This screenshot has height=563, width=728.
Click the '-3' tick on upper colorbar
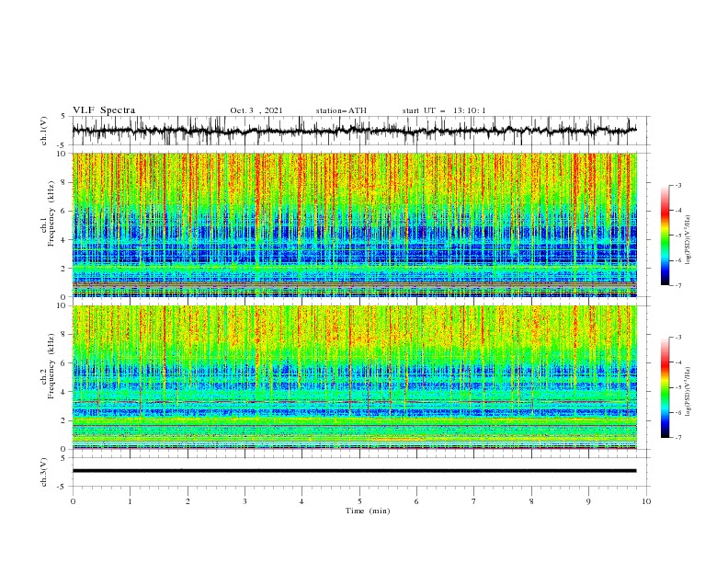677,185
